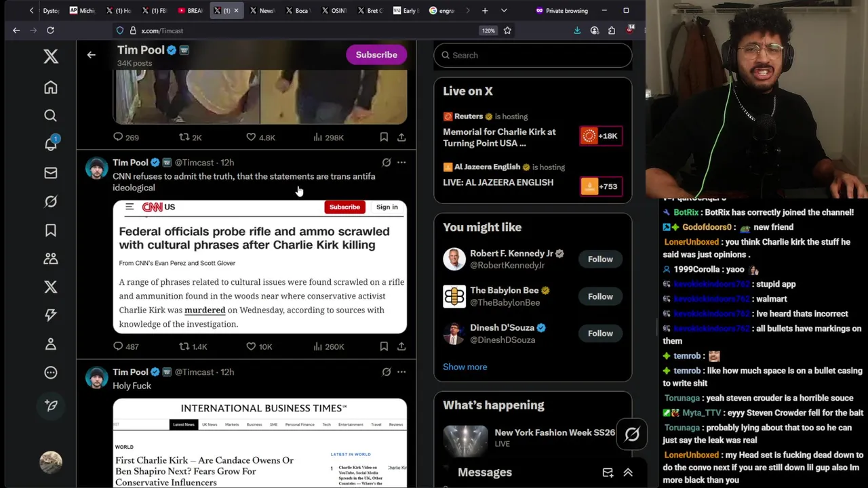Ask Grok about the CNN refuses post
868x488 pixels.
(x=387, y=163)
